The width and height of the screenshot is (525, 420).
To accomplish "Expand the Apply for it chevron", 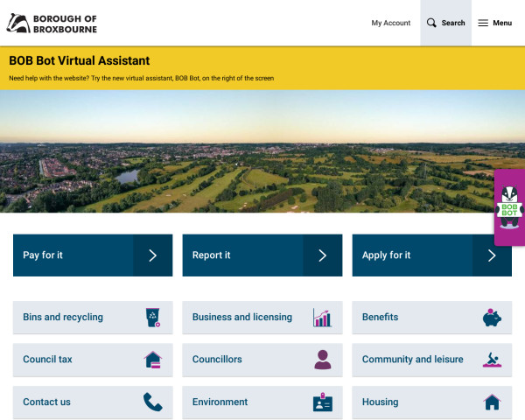I will coord(492,255).
